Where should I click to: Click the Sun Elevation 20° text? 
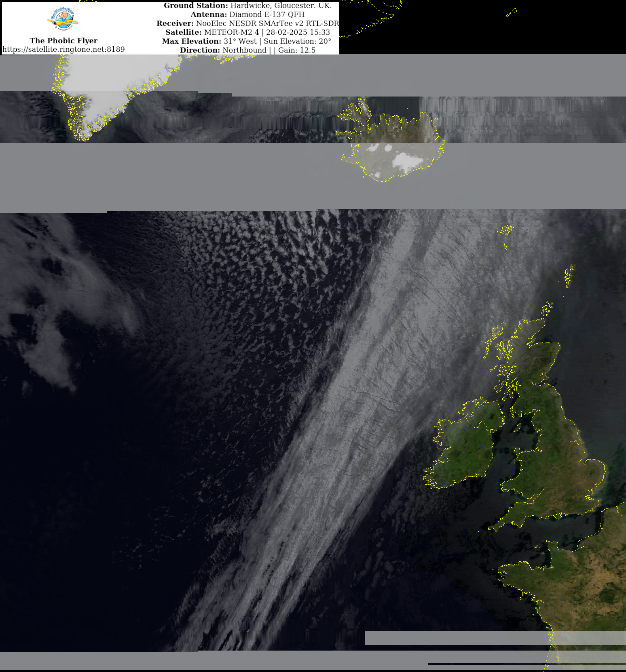[x=297, y=41]
